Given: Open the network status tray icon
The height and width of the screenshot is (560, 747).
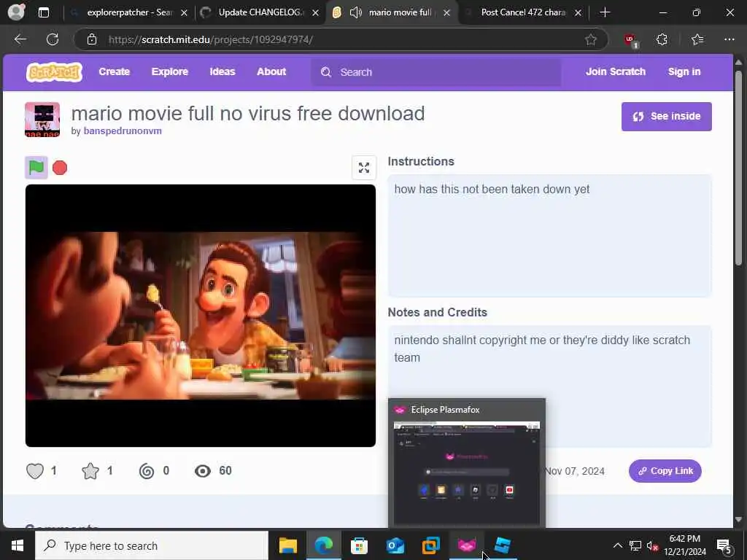Looking at the screenshot, I should pyautogui.click(x=635, y=545).
